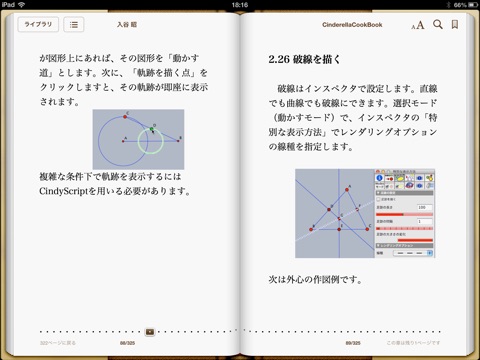Tap the Bluetooth icon in status bar

(448, 5)
